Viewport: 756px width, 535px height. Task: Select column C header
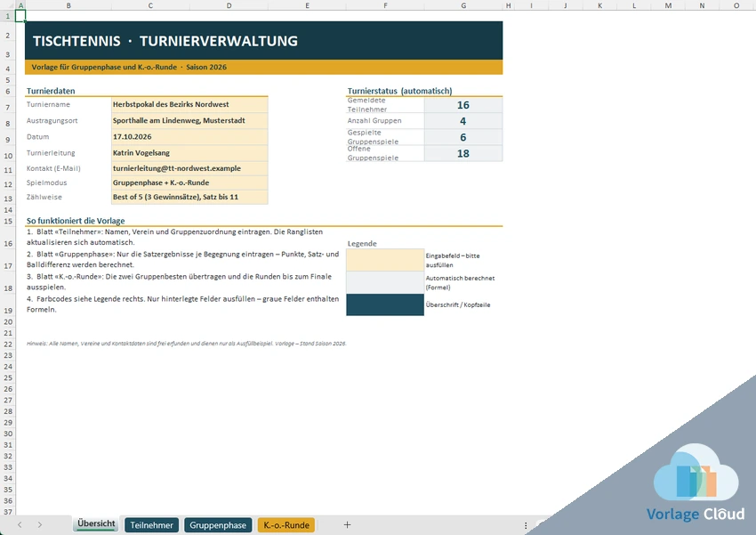click(x=150, y=5)
